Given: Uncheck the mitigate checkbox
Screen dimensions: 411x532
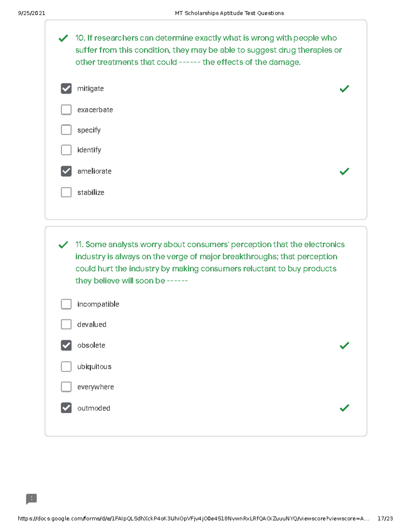Looking at the screenshot, I should point(66,88).
